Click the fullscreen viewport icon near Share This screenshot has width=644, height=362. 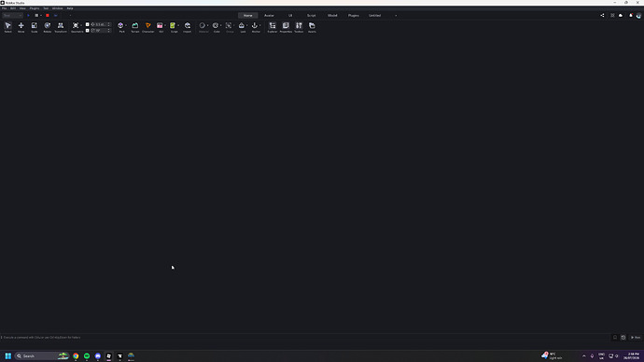click(x=612, y=15)
